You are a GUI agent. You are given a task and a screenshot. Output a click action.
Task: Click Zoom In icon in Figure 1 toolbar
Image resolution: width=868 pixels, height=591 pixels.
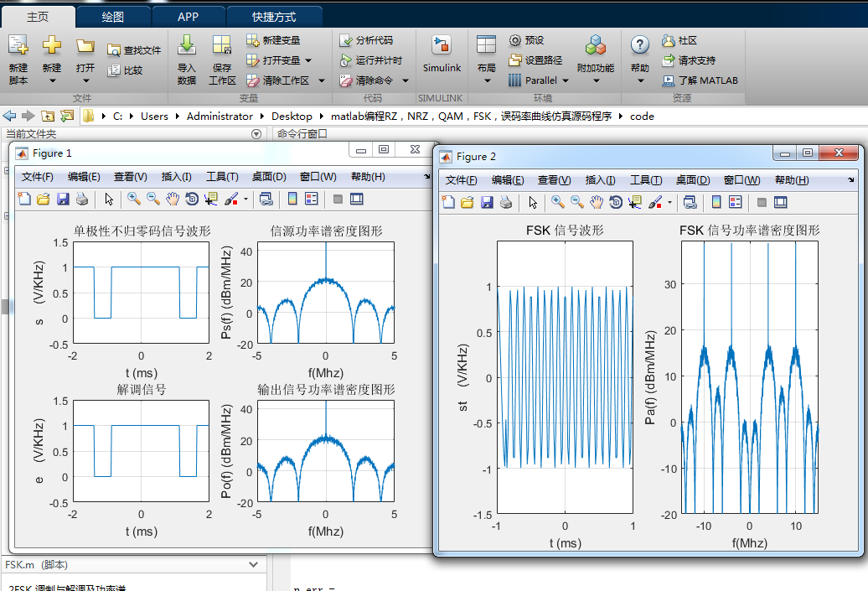[x=133, y=199]
